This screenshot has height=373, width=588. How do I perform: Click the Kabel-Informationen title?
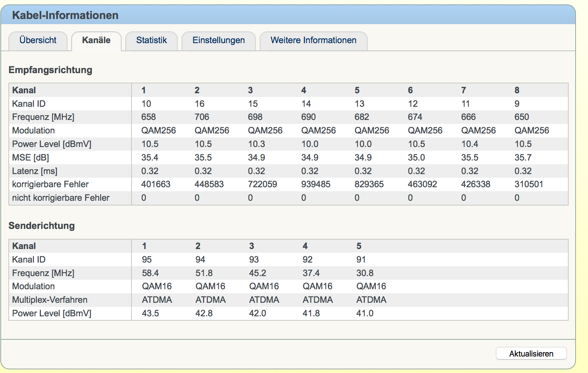click(x=65, y=15)
